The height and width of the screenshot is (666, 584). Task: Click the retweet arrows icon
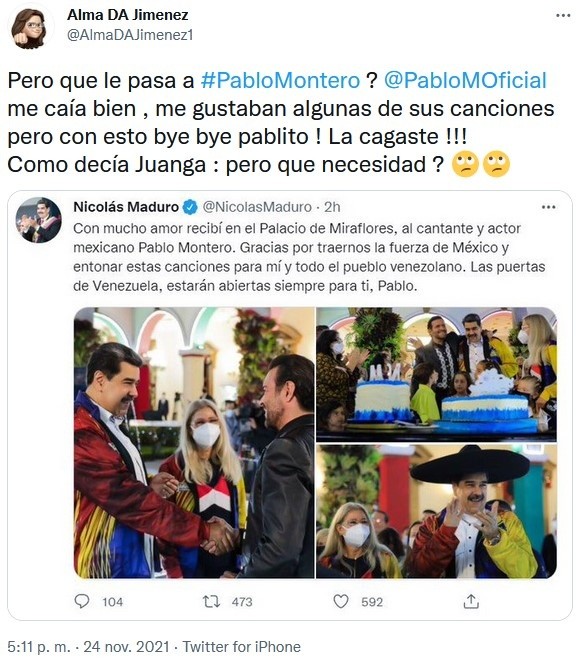click(211, 601)
